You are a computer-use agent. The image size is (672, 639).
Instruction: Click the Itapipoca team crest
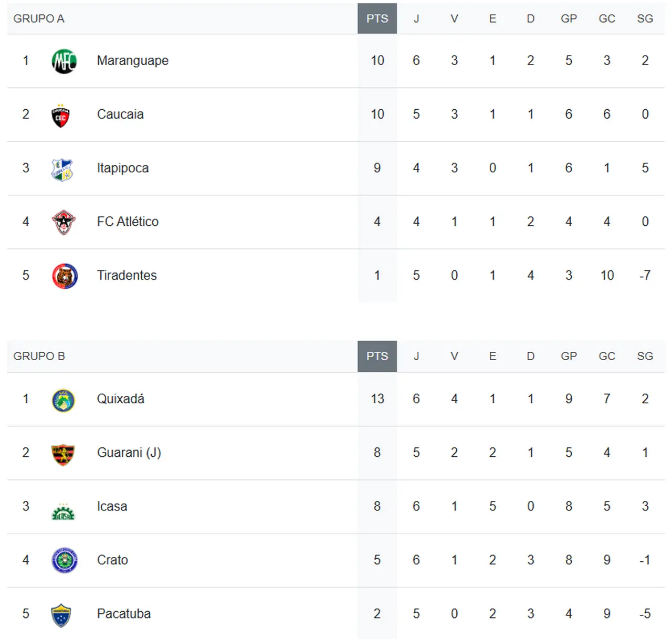click(62, 170)
